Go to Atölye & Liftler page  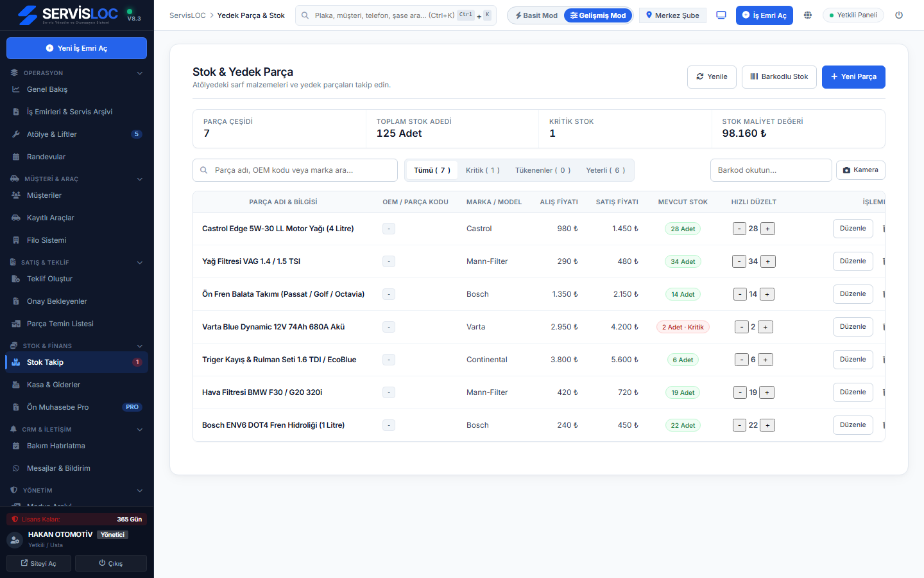click(x=77, y=134)
